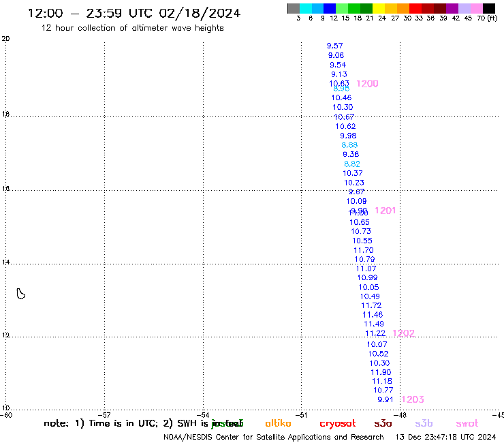Click the 10.05 wave height value

[368, 288]
